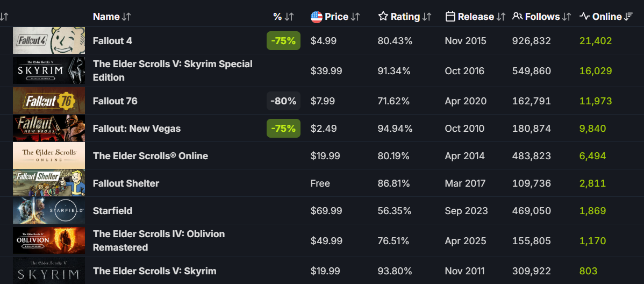Open the Fallout 4 game page link

tap(112, 41)
